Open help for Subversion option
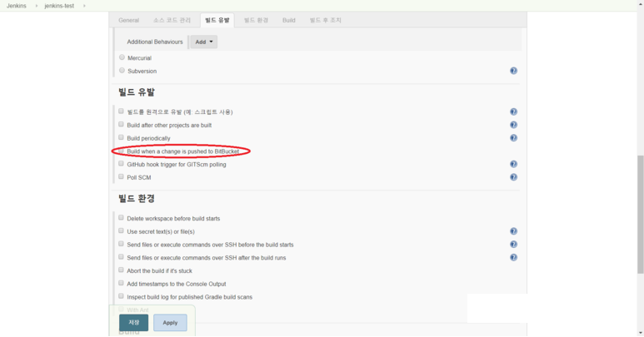 (x=513, y=71)
